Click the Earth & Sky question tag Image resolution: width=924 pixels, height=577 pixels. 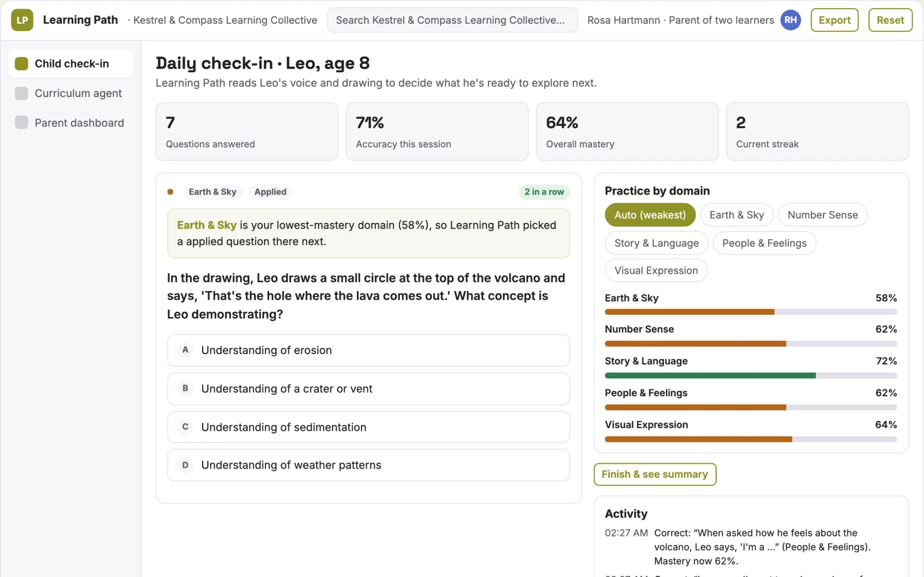pos(213,192)
